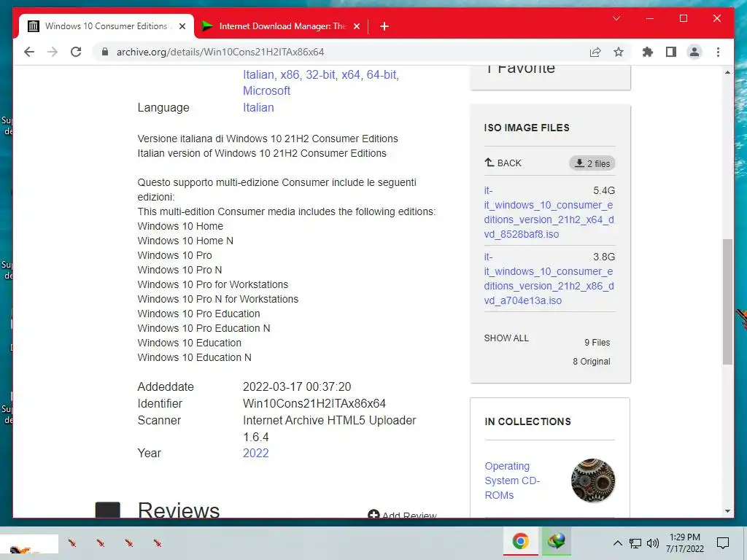Open the 2022 year link
This screenshot has height=560, width=747.
click(256, 453)
